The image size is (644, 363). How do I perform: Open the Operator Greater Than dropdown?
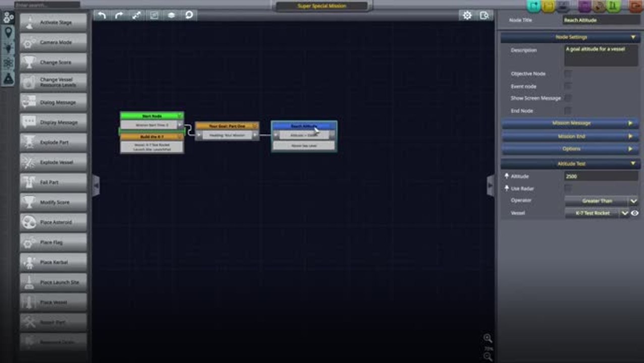(601, 201)
